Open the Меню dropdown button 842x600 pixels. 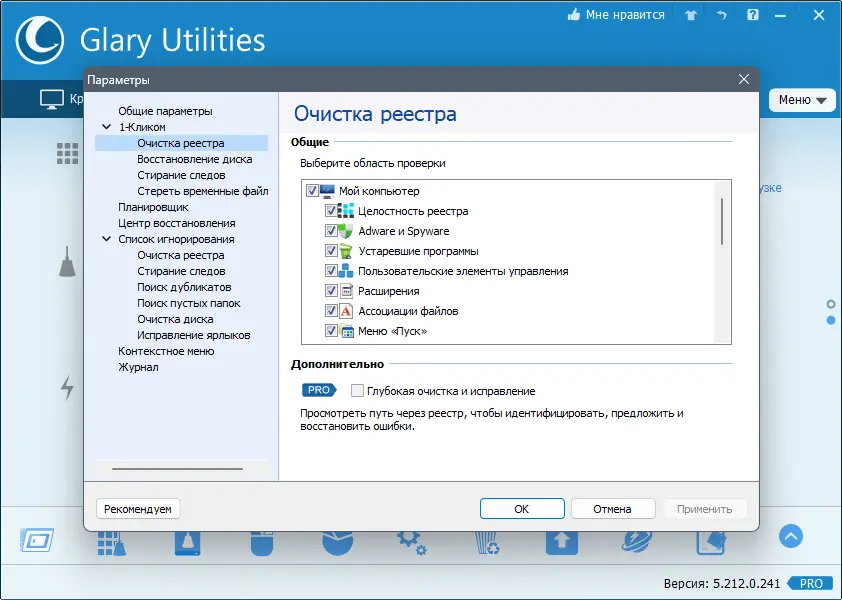pyautogui.click(x=802, y=100)
